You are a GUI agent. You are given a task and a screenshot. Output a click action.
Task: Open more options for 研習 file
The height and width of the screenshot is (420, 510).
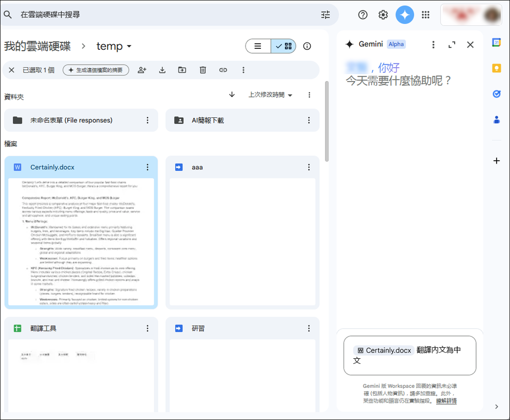pyautogui.click(x=309, y=328)
